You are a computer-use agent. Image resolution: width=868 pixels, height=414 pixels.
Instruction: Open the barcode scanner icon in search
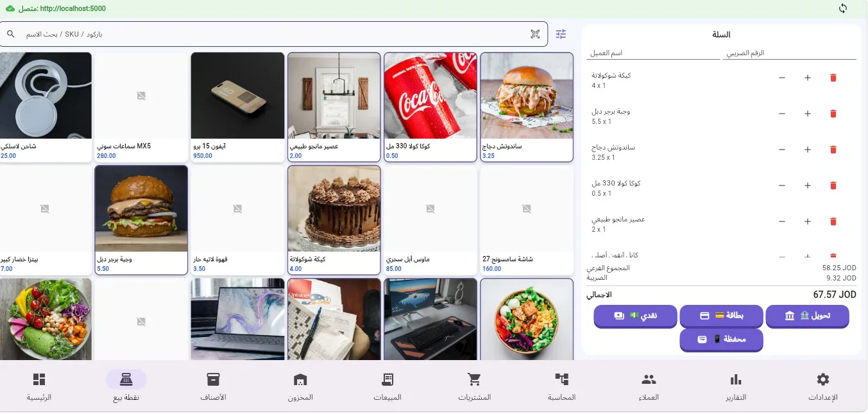(535, 34)
